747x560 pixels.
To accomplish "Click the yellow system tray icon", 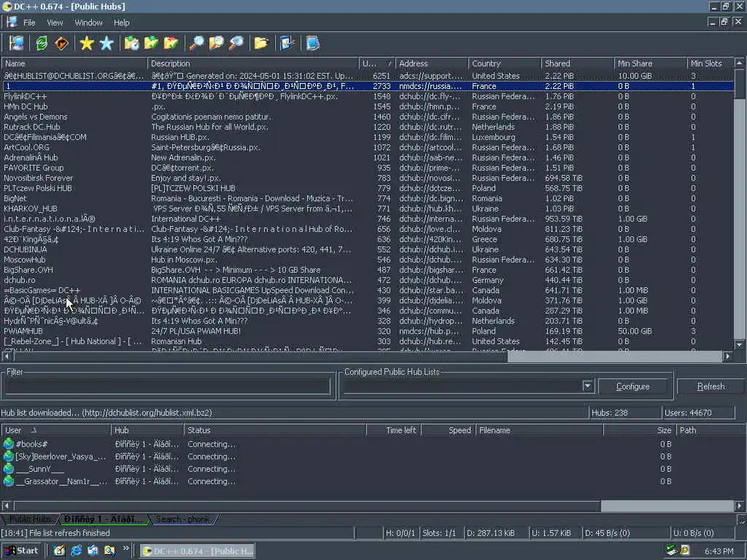I will [x=684, y=551].
